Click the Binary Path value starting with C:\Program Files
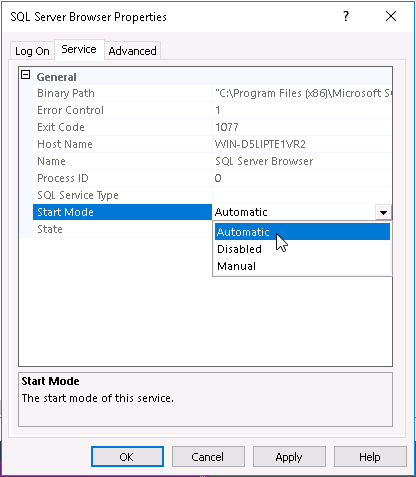The width and height of the screenshot is (416, 477). (303, 93)
